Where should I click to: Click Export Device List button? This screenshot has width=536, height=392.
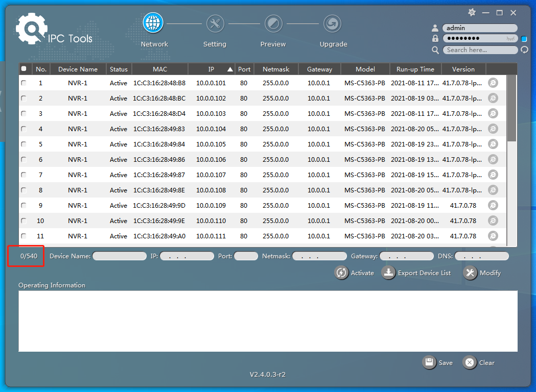click(416, 273)
